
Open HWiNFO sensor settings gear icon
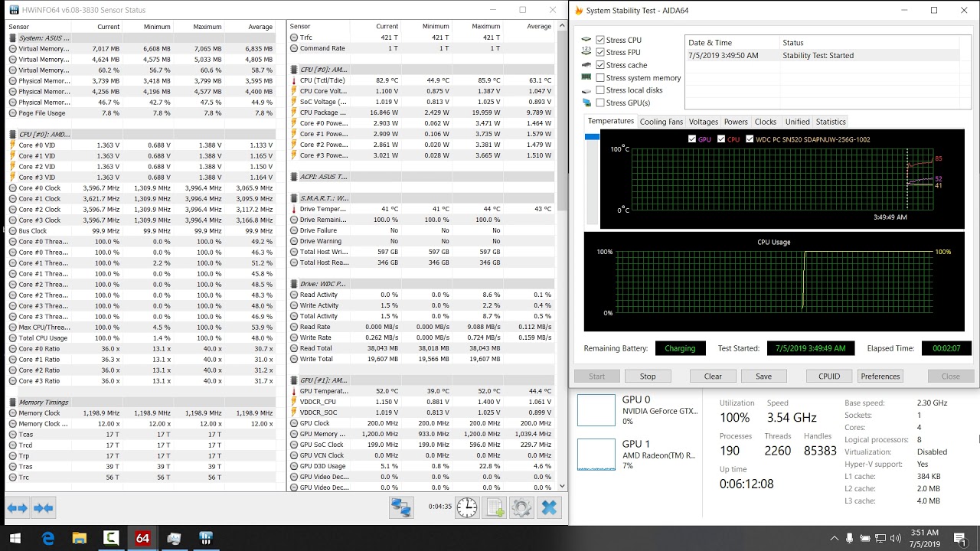(521, 507)
